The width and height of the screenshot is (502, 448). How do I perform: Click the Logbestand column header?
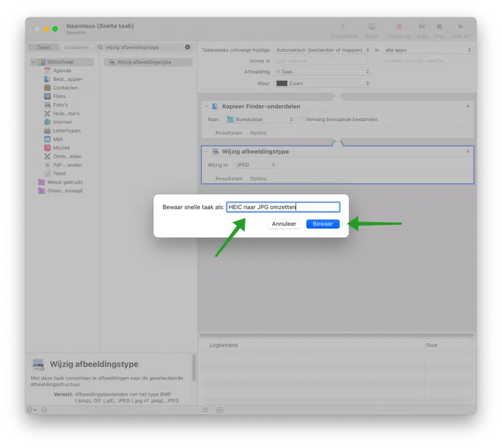click(x=224, y=345)
